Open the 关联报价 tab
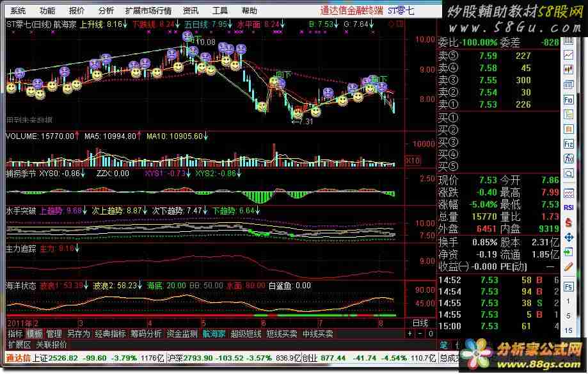 pos(51,345)
